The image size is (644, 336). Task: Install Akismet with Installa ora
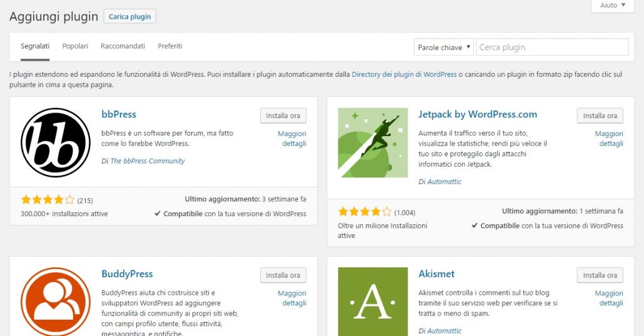(600, 275)
